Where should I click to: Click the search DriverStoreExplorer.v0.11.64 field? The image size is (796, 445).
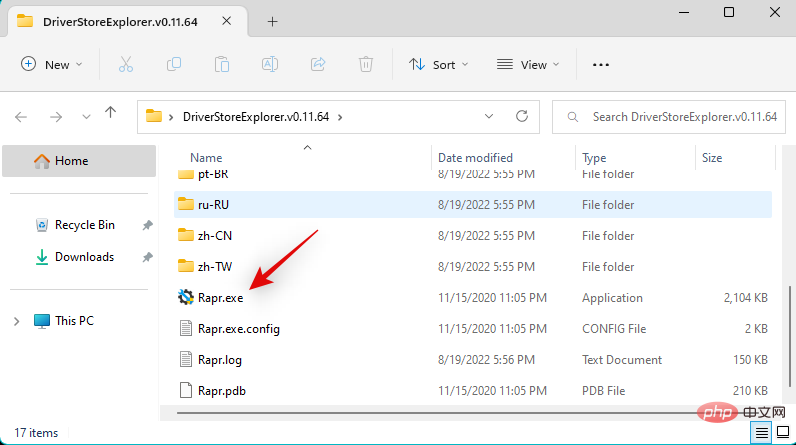pos(669,117)
